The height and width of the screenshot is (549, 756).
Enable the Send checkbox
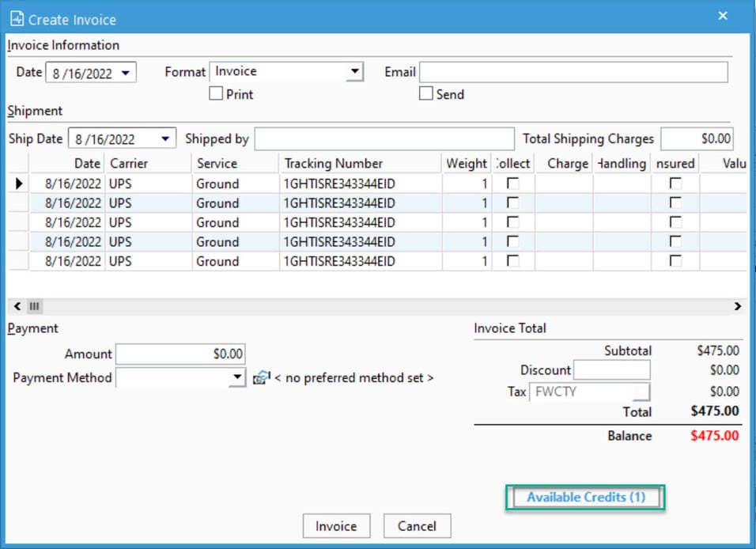[x=425, y=93]
